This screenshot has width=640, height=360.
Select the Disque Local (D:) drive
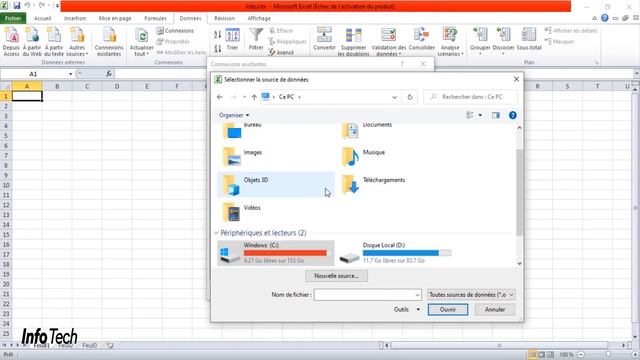(395, 253)
